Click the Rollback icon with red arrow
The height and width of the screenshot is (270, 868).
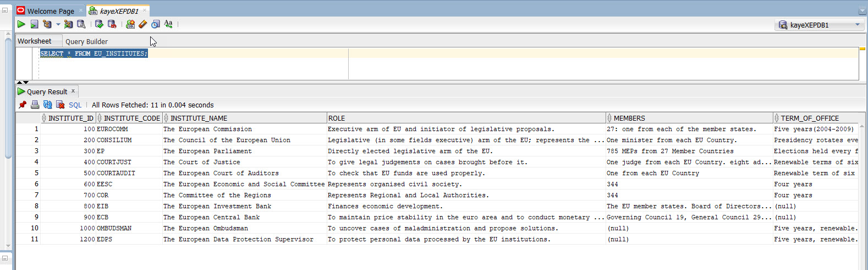tap(112, 24)
